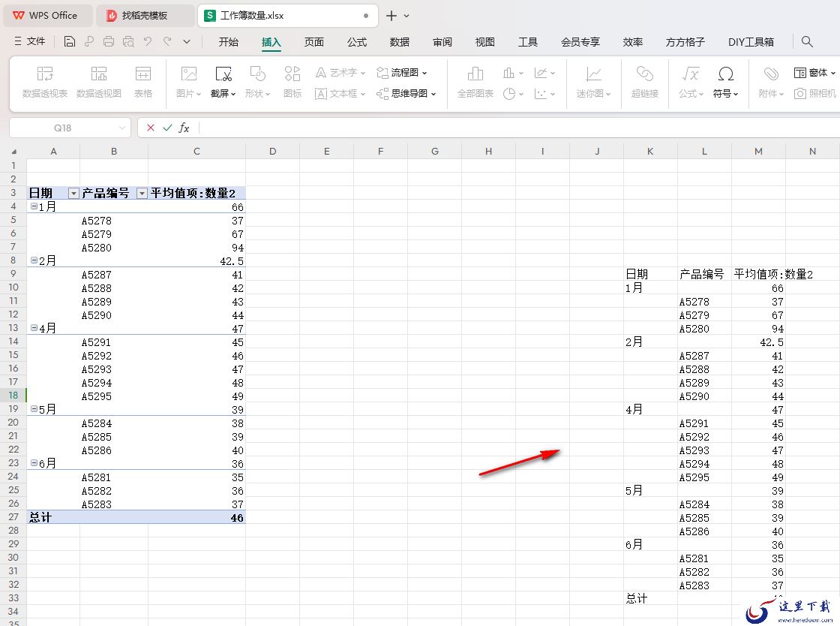This screenshot has width=840, height=626.
Task: Cancel entry with the red X
Action: (x=151, y=128)
